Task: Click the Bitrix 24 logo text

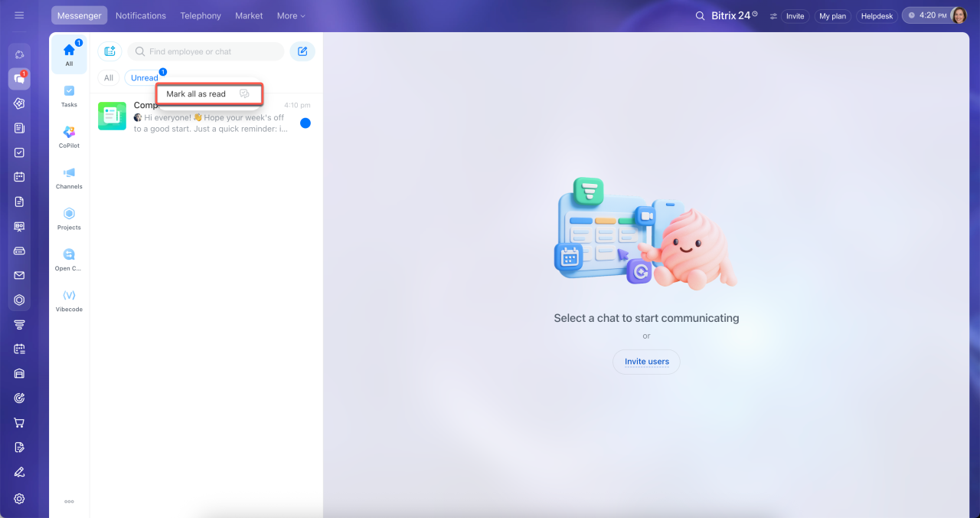Action: (733, 15)
